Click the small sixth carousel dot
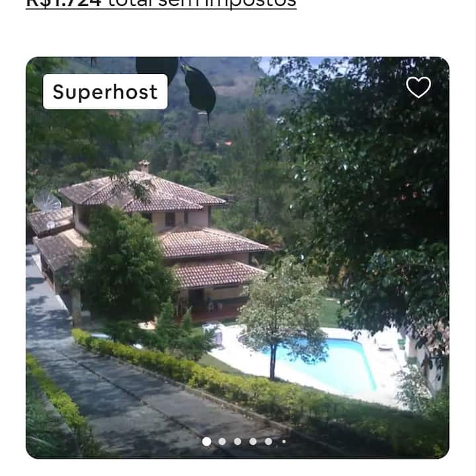The height and width of the screenshot is (476, 476). click(284, 442)
